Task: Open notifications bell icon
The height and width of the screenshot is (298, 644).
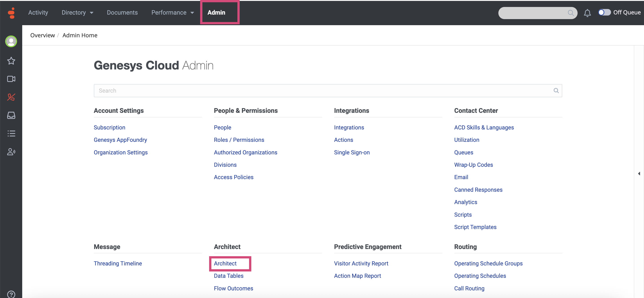Action: coord(587,13)
